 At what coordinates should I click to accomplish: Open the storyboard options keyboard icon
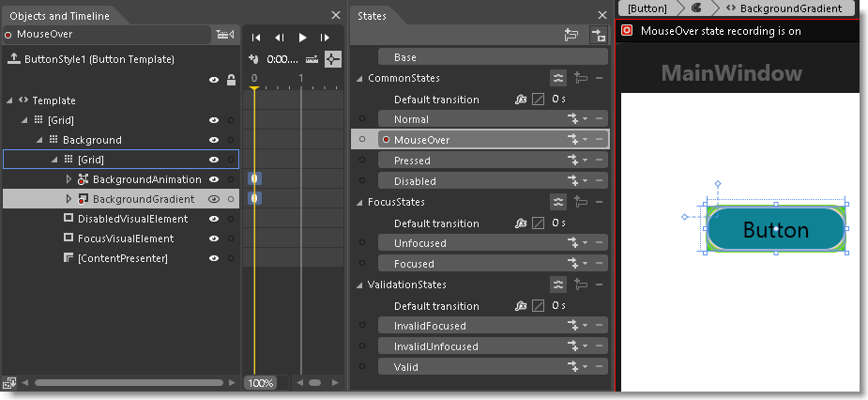[x=224, y=35]
